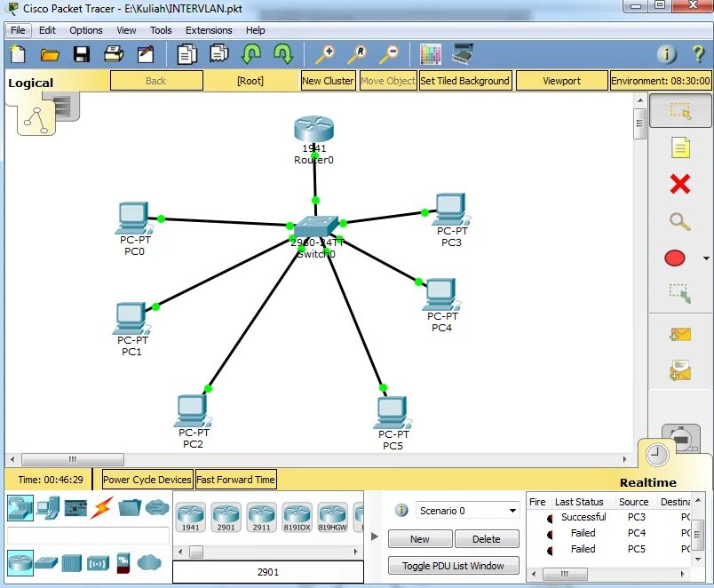714x588 pixels.
Task: Open the File menu
Action: coord(18,30)
